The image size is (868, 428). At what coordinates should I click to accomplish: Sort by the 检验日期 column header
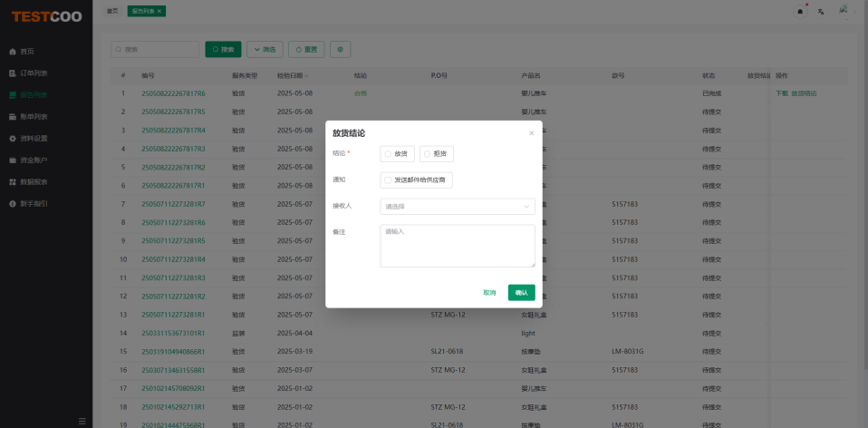(293, 75)
